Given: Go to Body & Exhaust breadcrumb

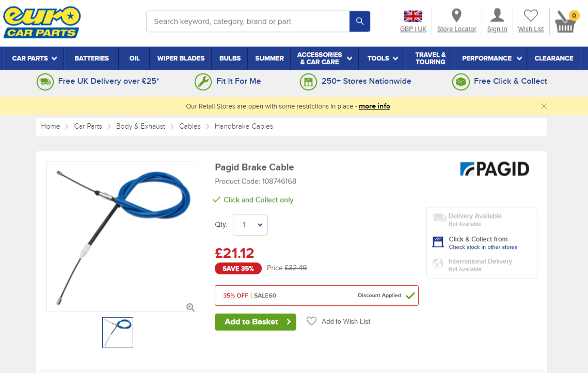Looking at the screenshot, I should click(x=140, y=127).
